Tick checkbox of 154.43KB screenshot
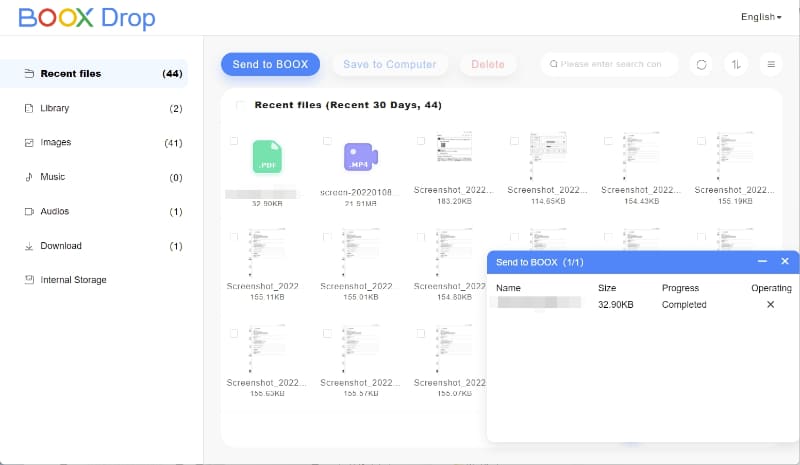Image resolution: width=800 pixels, height=465 pixels. coord(608,141)
